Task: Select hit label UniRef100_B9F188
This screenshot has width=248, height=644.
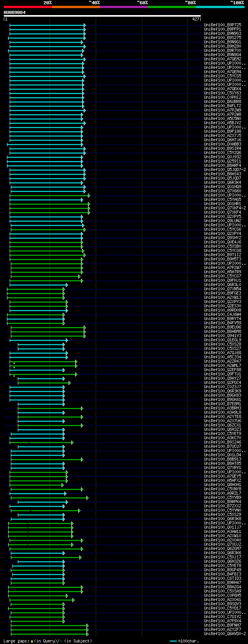Action: pyautogui.click(x=222, y=131)
